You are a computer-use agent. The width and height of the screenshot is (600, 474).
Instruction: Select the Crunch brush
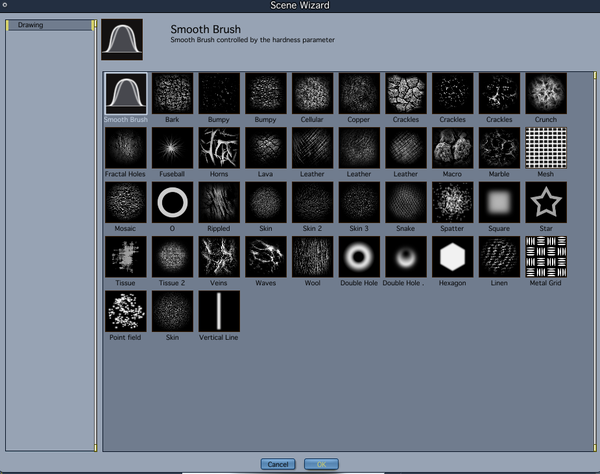pos(546,94)
